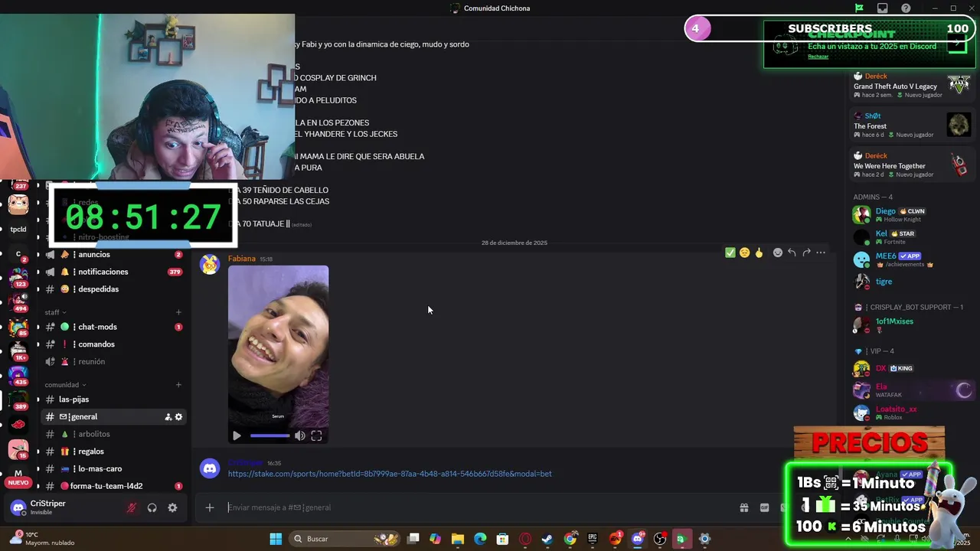
Task: Collapse the staff category
Action: [55, 312]
